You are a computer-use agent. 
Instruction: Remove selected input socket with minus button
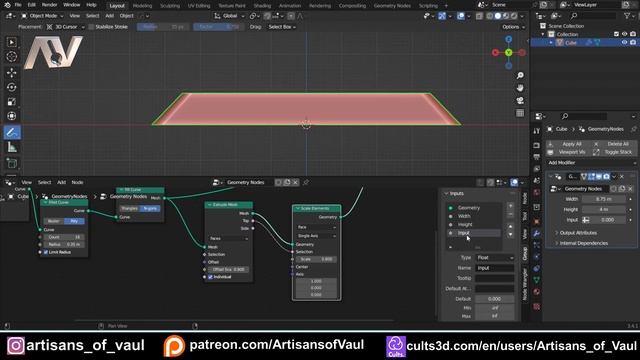(x=510, y=214)
